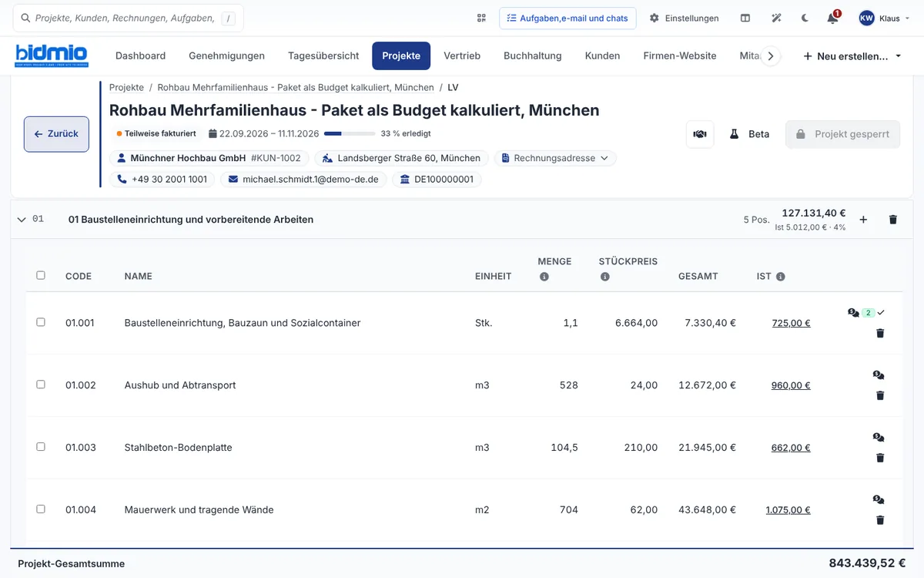Click the magic wand icon
The width and height of the screenshot is (924, 578).
click(775, 18)
